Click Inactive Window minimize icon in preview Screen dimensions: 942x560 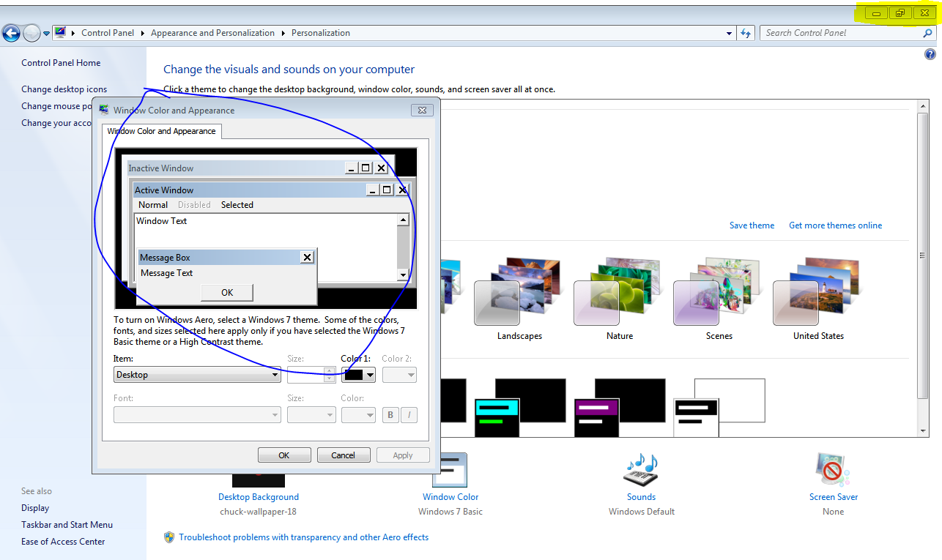point(352,168)
